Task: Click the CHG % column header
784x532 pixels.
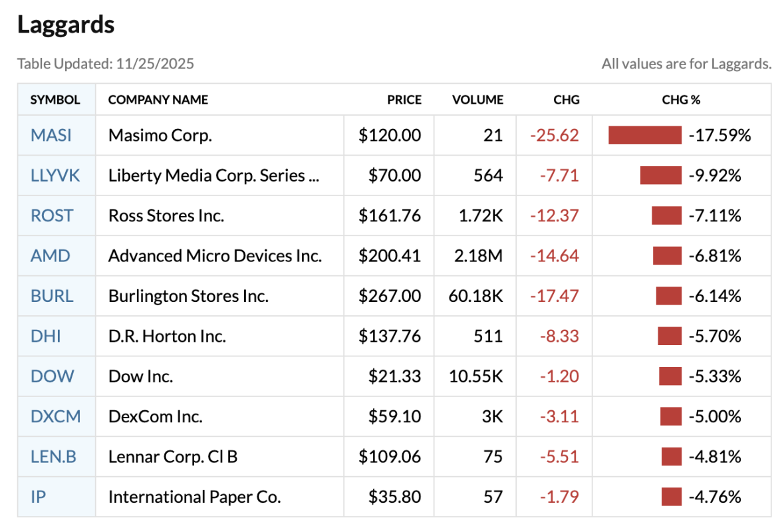Action: (681, 100)
